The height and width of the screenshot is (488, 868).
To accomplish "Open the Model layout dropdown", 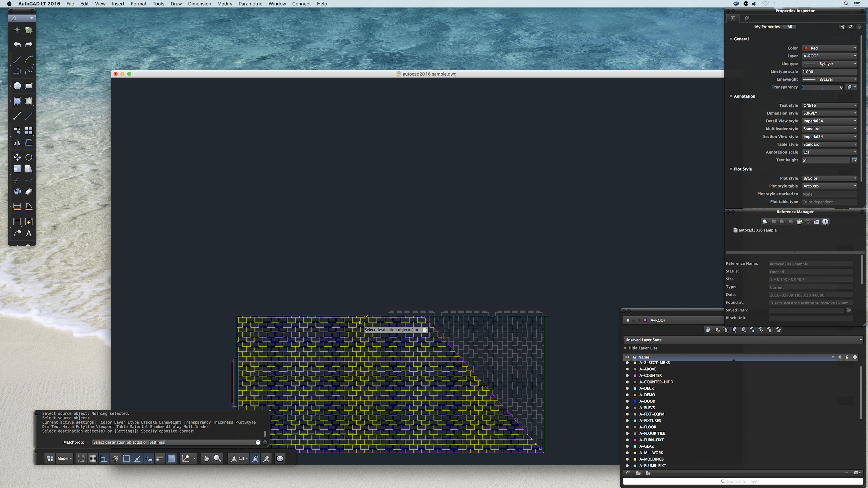I will (x=64, y=459).
